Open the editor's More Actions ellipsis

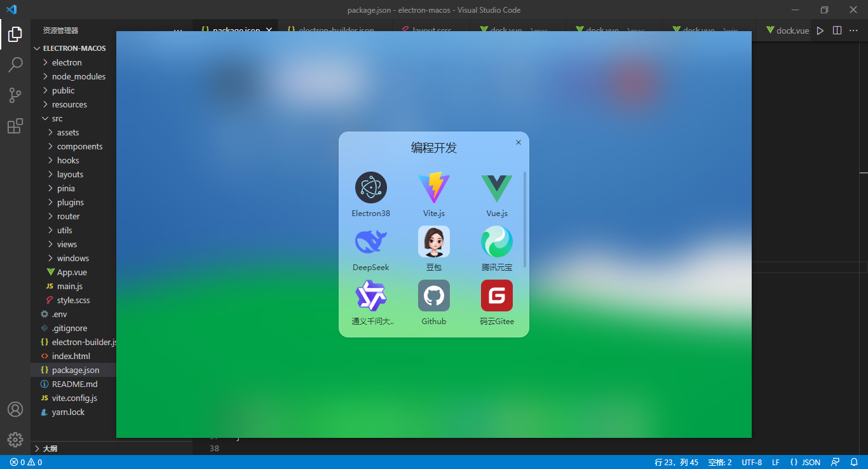(x=853, y=31)
